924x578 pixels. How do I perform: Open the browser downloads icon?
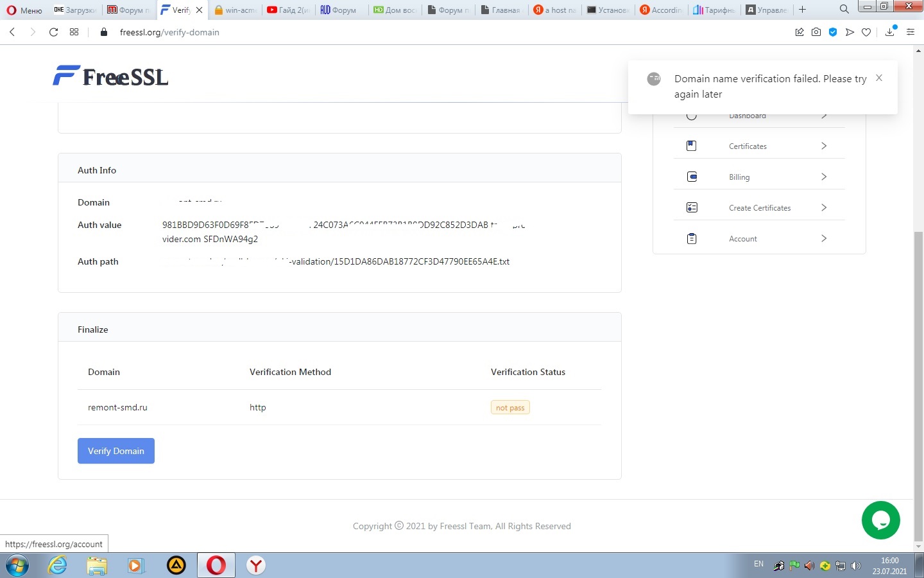(x=889, y=32)
